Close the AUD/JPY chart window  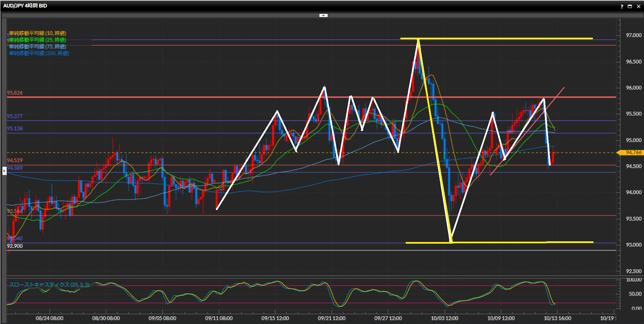(638, 6)
